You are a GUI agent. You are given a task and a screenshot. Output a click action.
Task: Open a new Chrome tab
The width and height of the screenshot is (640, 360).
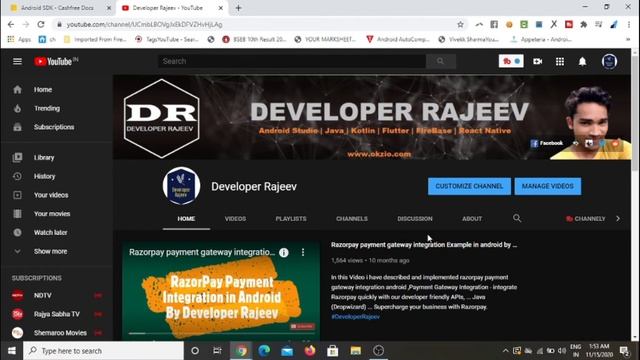(238, 8)
